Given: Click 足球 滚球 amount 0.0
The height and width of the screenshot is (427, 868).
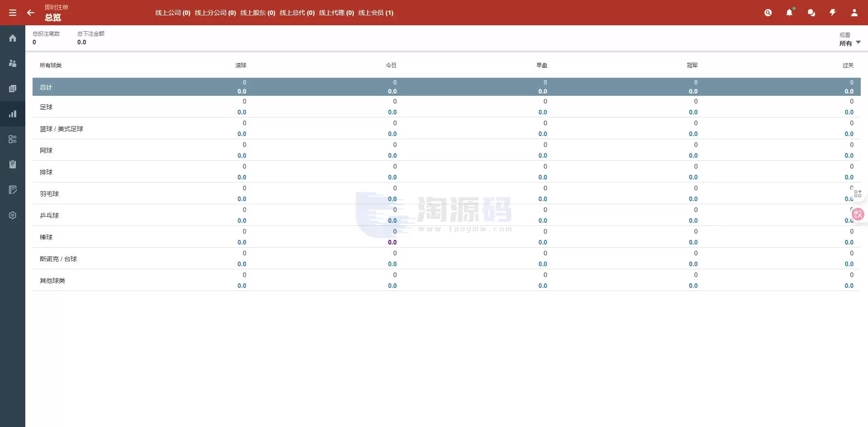Looking at the screenshot, I should tap(242, 112).
